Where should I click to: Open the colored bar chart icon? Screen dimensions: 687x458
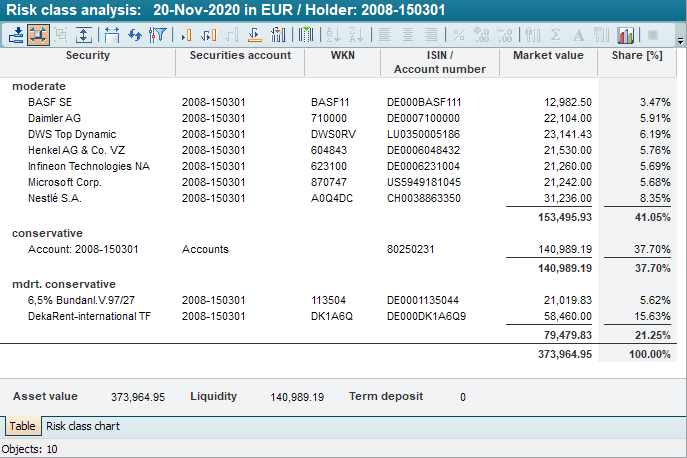coord(626,35)
